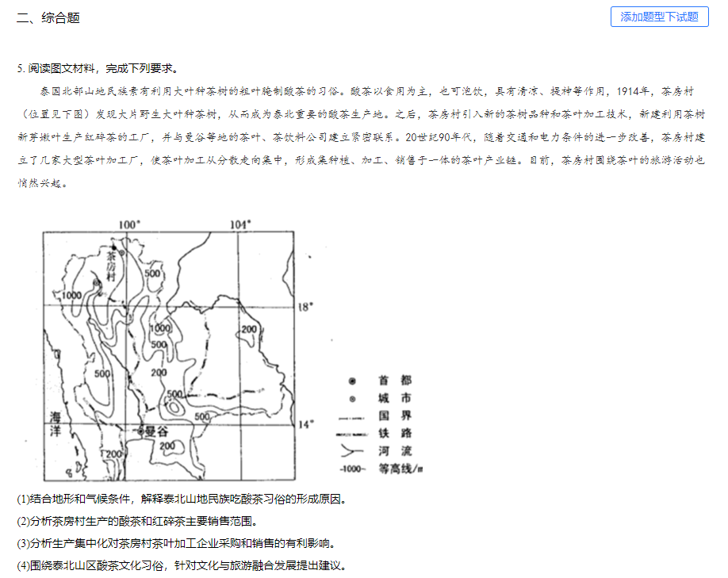Select sub-question (2) about 主要销售范围
Viewport: 728px width, 578px height.
pos(137,522)
